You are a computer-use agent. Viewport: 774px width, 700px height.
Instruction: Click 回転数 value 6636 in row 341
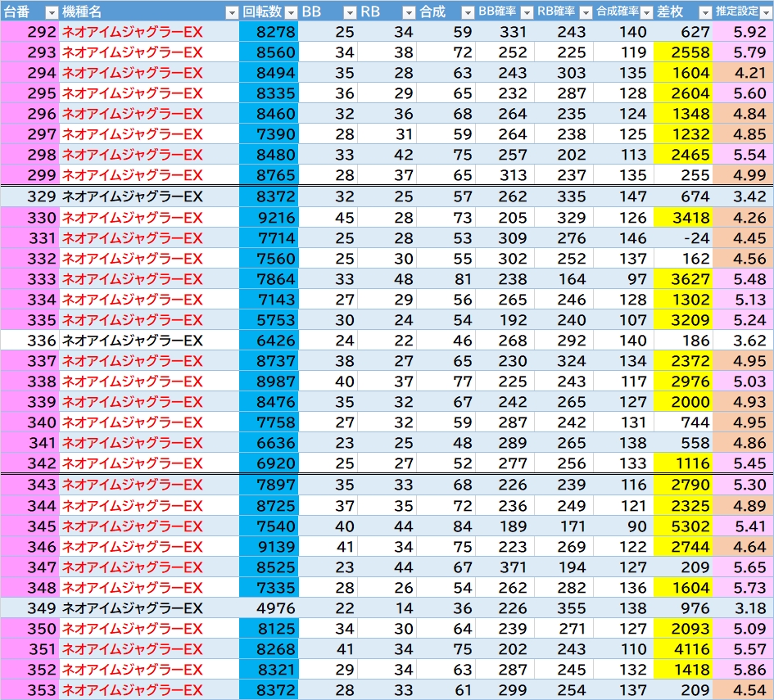pyautogui.click(x=269, y=443)
